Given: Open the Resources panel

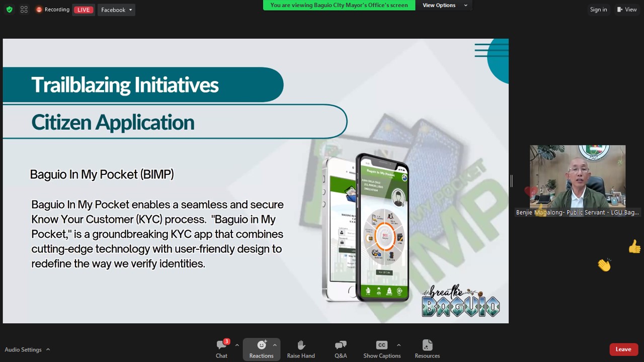Looking at the screenshot, I should pyautogui.click(x=427, y=349).
